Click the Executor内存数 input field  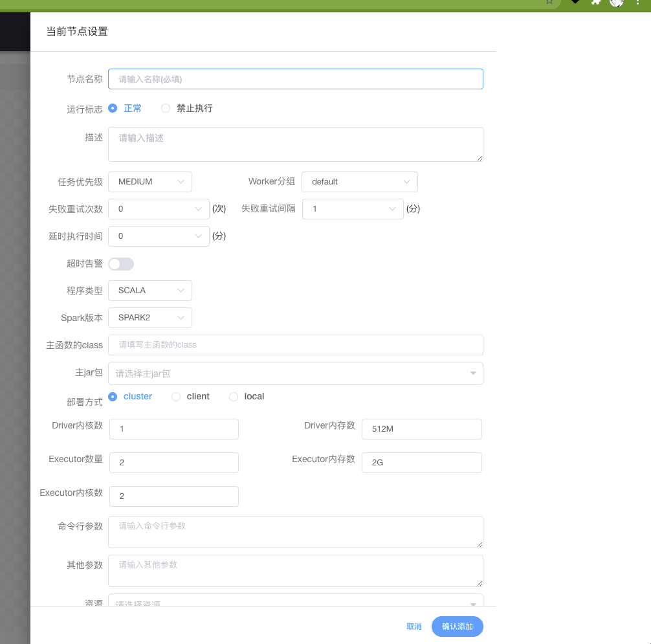click(422, 463)
